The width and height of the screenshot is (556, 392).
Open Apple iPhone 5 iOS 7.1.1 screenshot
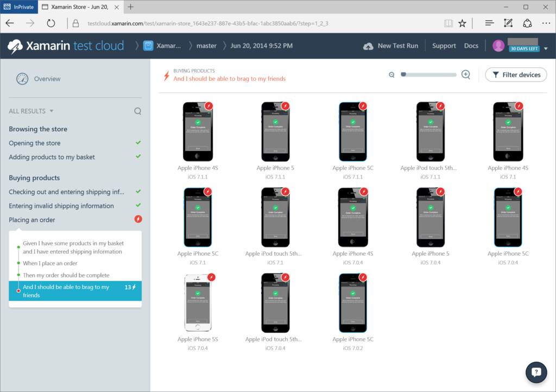[275, 132]
